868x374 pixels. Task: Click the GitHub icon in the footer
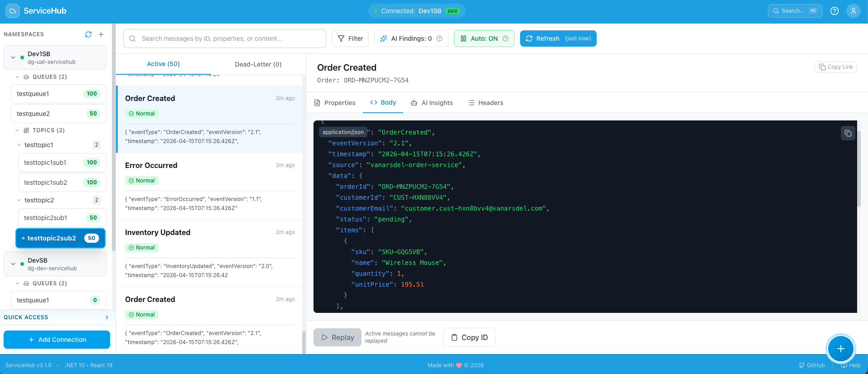click(802, 365)
